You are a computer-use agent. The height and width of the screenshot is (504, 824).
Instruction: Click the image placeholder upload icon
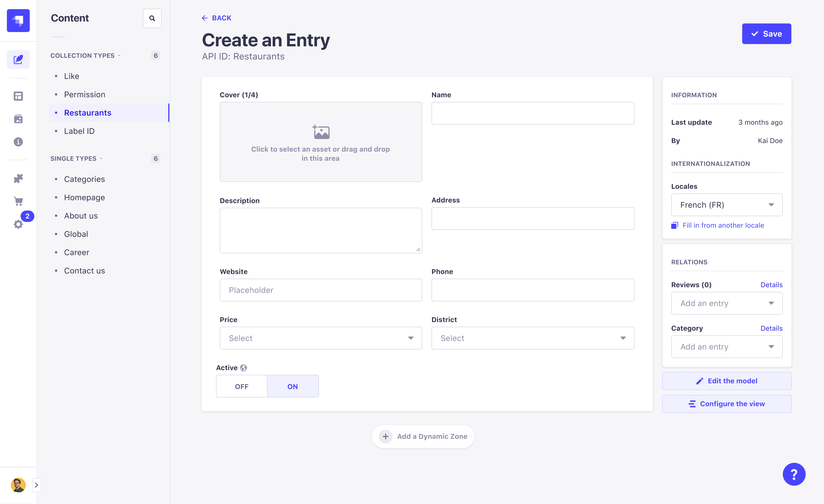(321, 132)
